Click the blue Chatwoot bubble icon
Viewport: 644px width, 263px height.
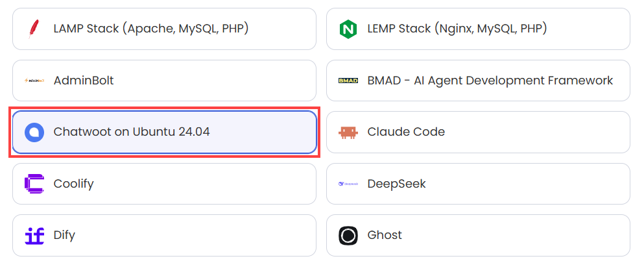(34, 132)
